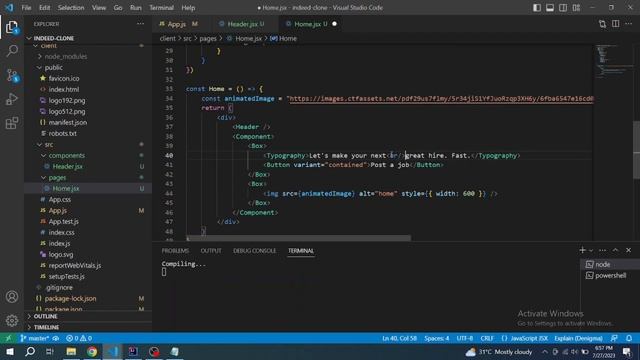Maximize the panel size with chevron
This screenshot has width=640, height=360.
click(x=616, y=250)
